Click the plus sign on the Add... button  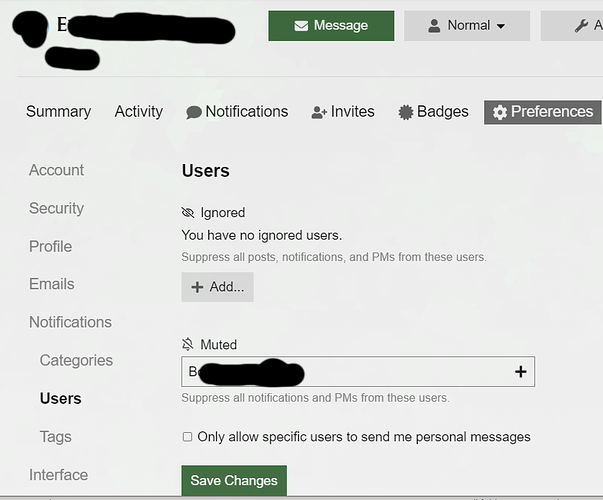click(x=197, y=287)
